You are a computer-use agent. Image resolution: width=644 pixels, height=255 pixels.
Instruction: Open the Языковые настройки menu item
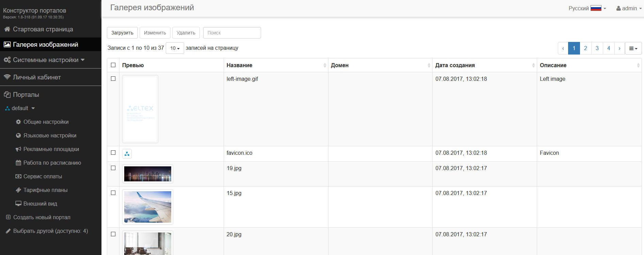click(50, 136)
